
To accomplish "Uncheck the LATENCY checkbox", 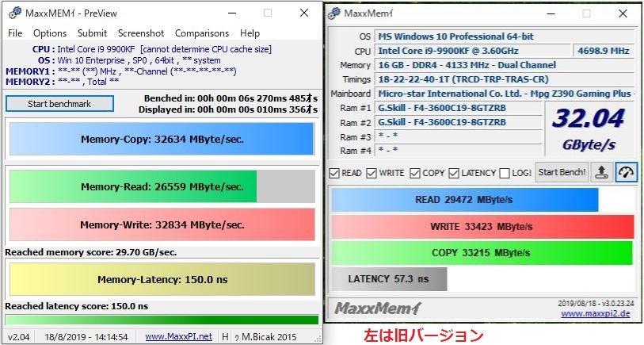I will coord(454,173).
